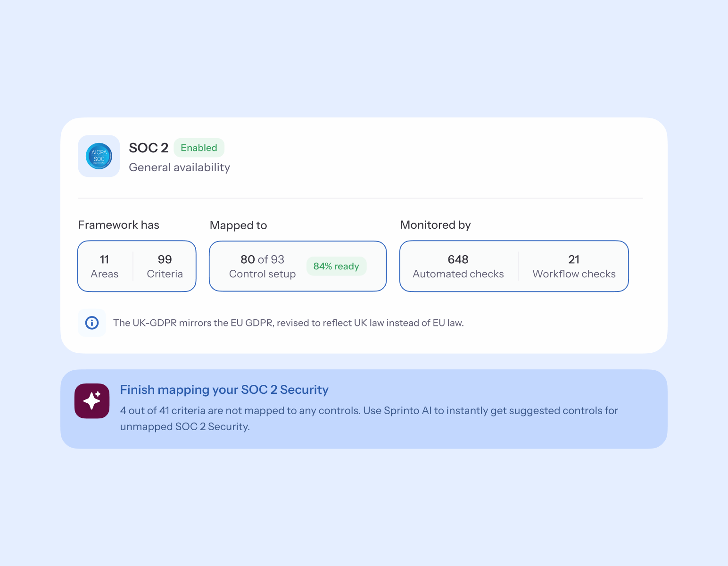Click the 21 Workflow checks counter
The width and height of the screenshot is (728, 566).
pyautogui.click(x=574, y=266)
